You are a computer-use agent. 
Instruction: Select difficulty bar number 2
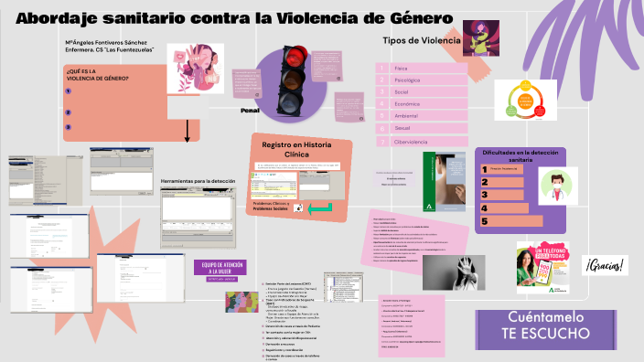click(502, 182)
